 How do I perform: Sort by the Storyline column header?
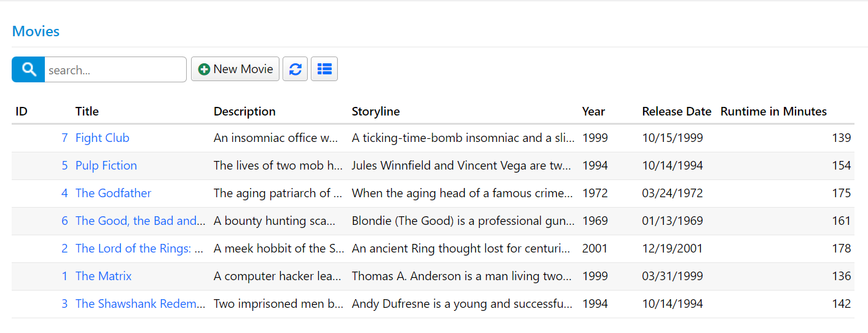[376, 111]
